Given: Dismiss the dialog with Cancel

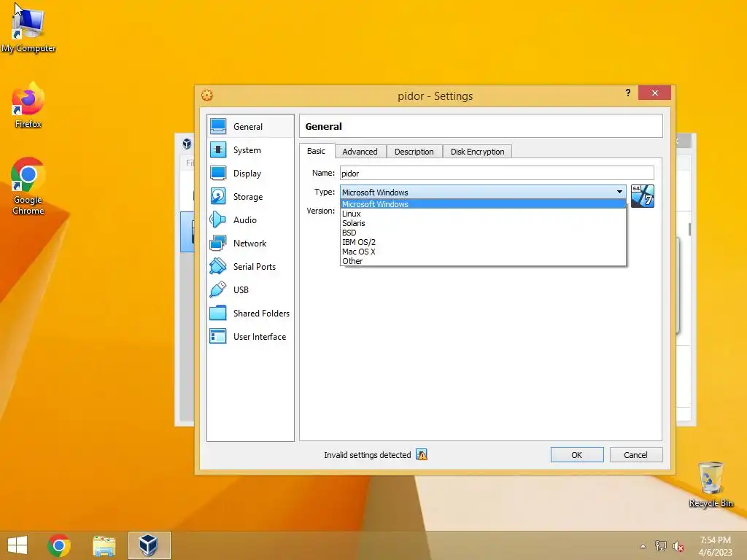Looking at the screenshot, I should [635, 455].
